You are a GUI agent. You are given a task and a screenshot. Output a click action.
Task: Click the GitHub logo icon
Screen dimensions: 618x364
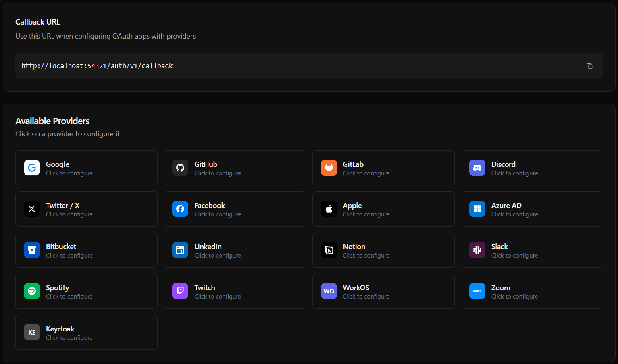coord(180,168)
